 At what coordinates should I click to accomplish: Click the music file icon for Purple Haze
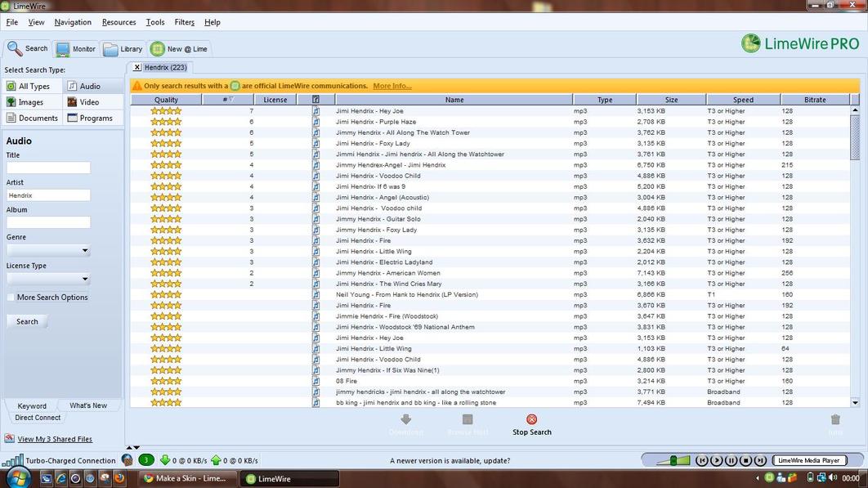tap(315, 122)
